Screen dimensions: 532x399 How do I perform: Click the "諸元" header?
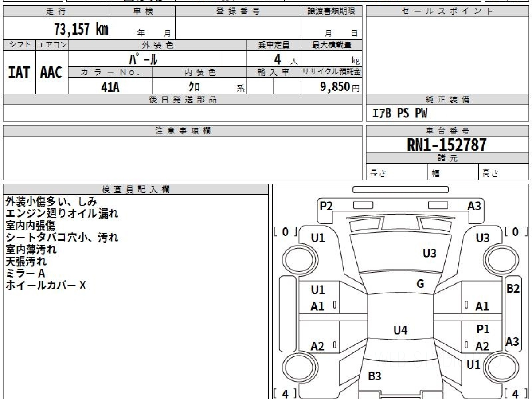pos(447,158)
